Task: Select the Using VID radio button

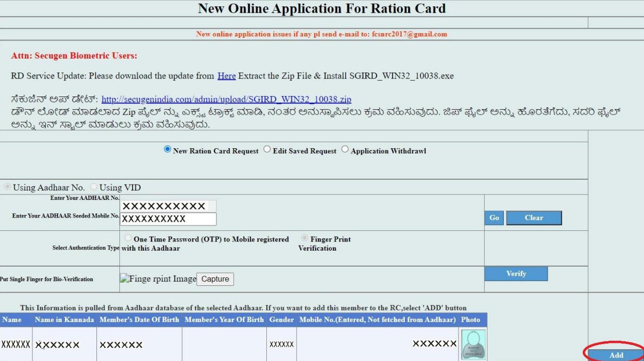Action: coord(94,187)
